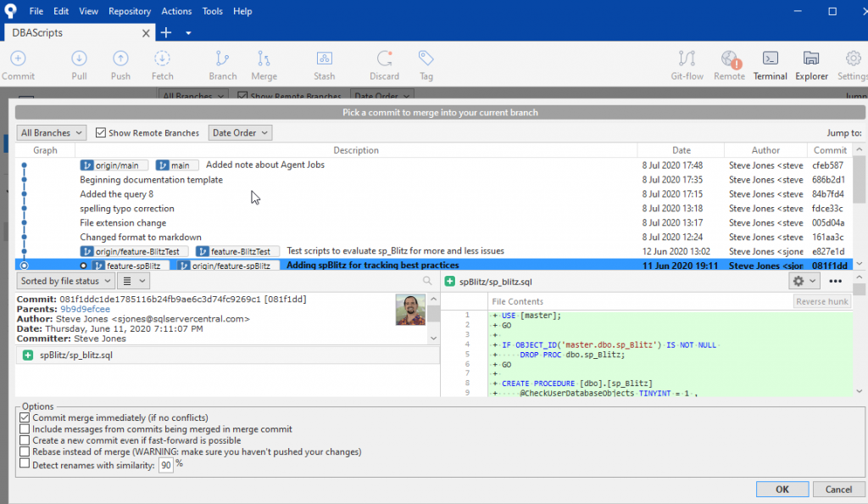Click the Reverse hunk link
868x504 pixels.
821,300
